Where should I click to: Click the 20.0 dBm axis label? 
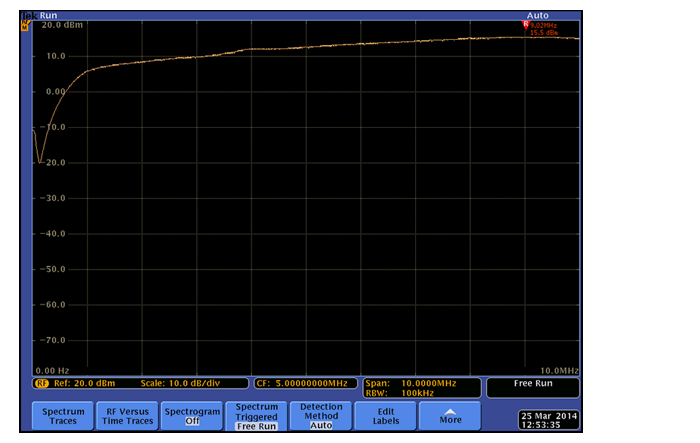pyautogui.click(x=62, y=25)
